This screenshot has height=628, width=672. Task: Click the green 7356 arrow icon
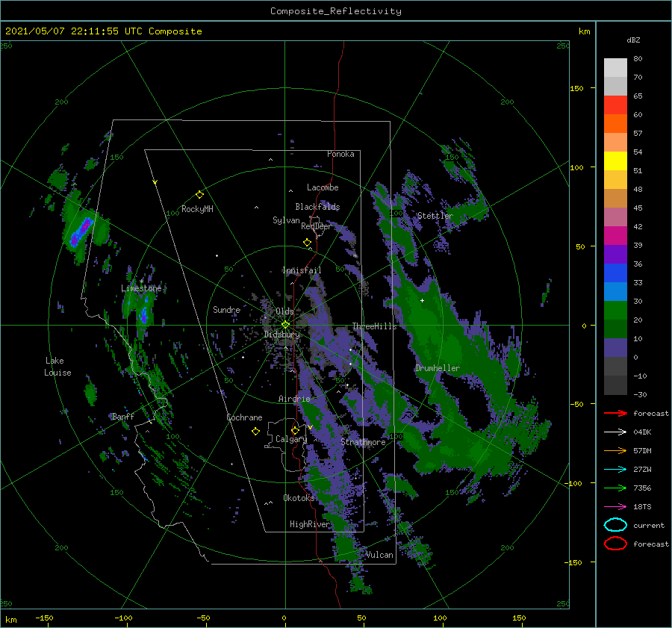[615, 488]
